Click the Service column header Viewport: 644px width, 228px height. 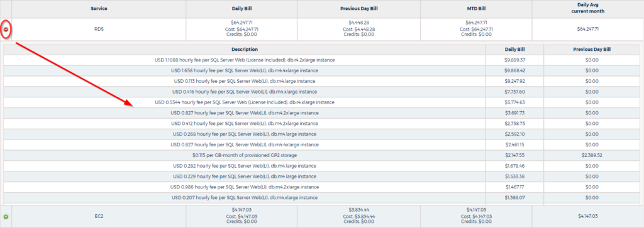coord(99,9)
